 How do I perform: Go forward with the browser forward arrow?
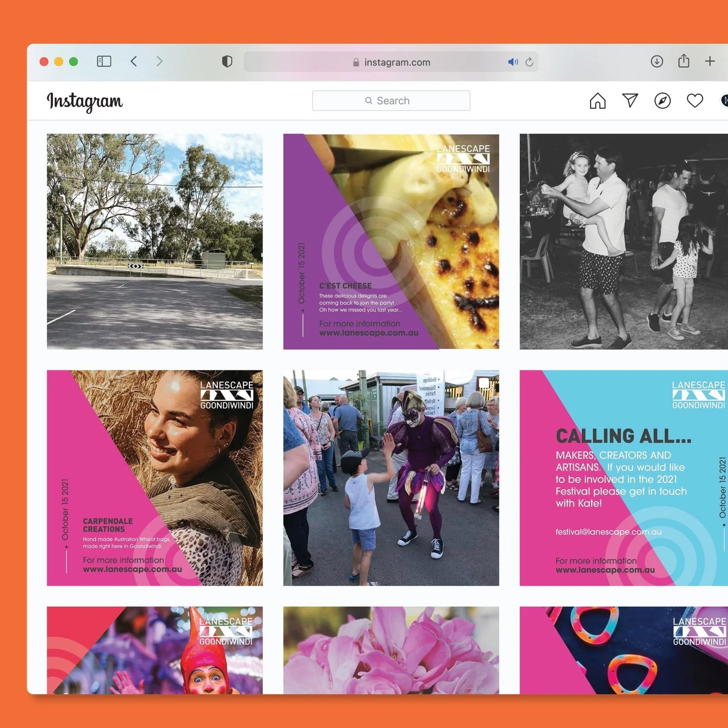159,61
